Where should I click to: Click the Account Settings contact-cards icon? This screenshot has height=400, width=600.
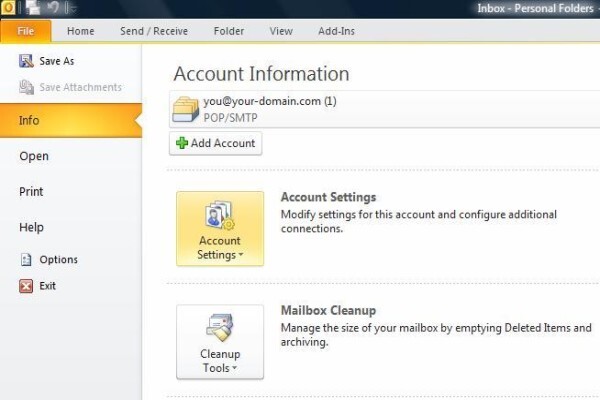[220, 215]
